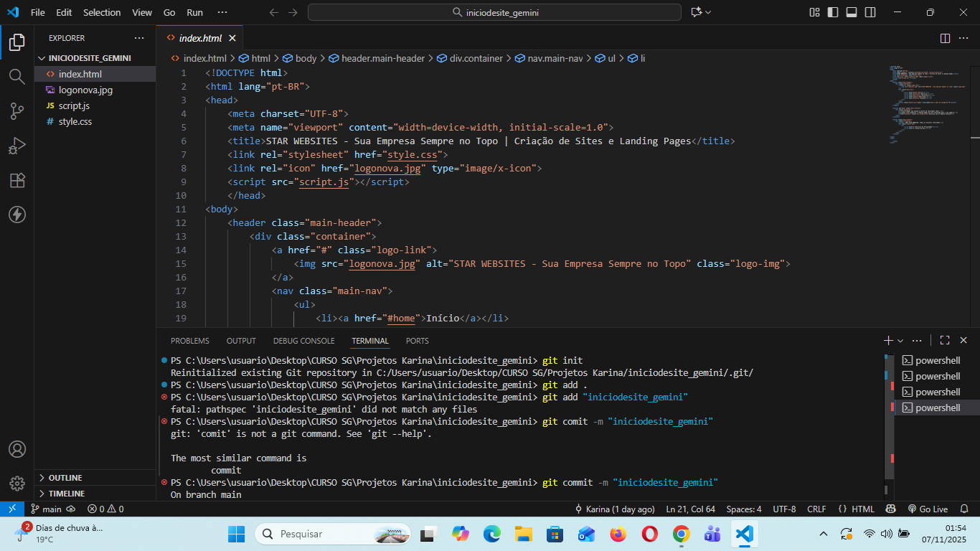Open Run and Debug view icon
This screenshot has height=551, width=980.
point(17,146)
